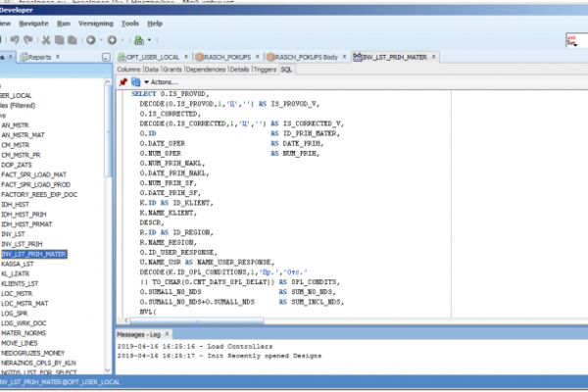Click the Forward navigation arrow icon

coord(112,40)
